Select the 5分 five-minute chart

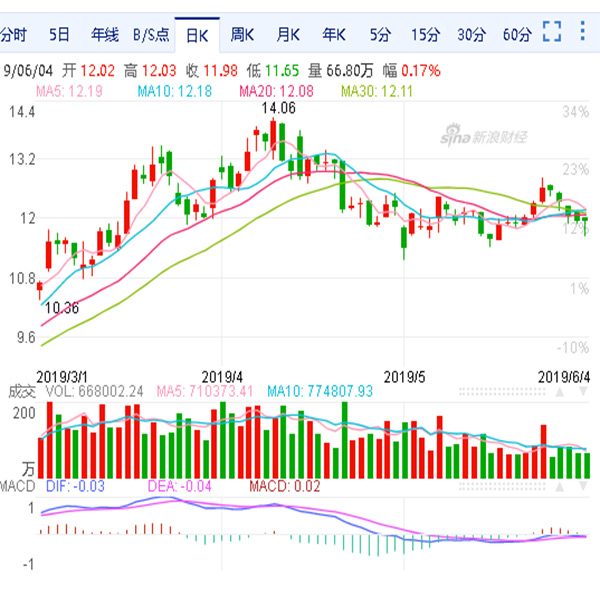[379, 34]
